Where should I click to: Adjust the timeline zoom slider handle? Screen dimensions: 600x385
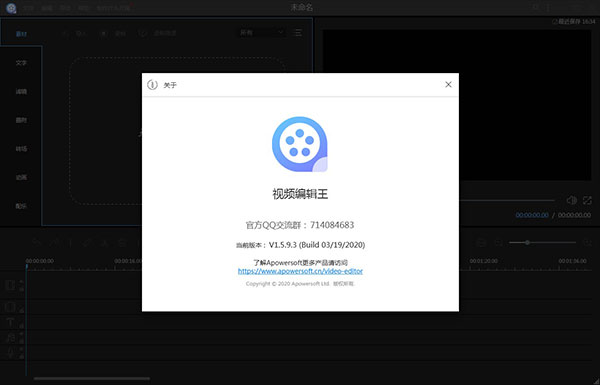pyautogui.click(x=527, y=242)
